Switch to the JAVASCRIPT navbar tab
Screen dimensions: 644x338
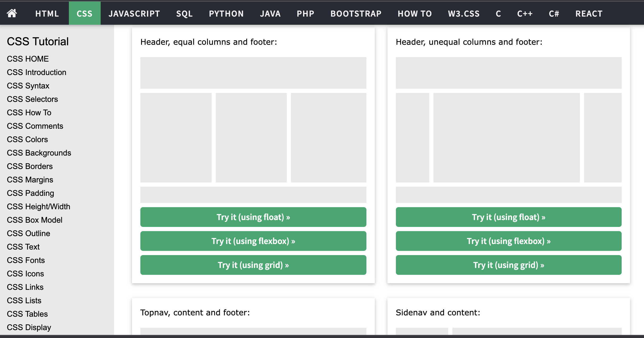tap(134, 13)
